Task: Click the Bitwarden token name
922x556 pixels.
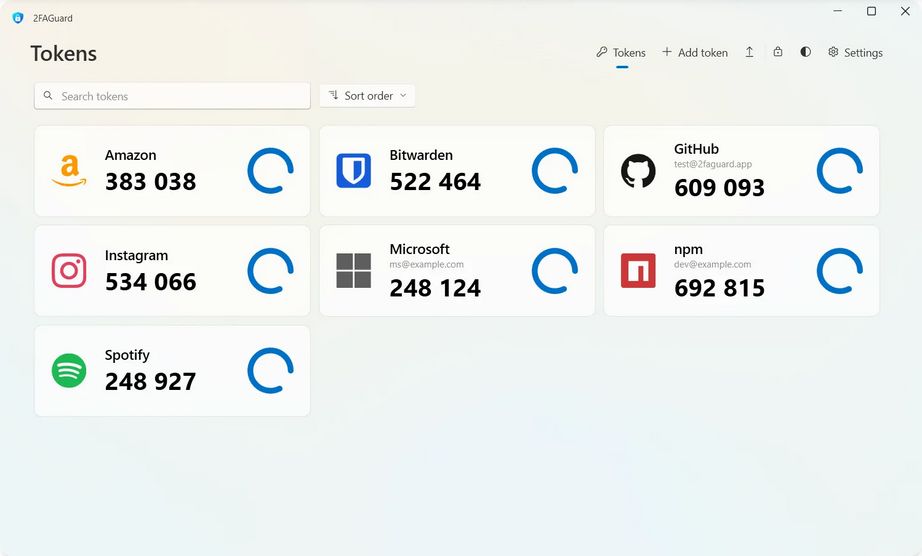Action: coord(421,155)
